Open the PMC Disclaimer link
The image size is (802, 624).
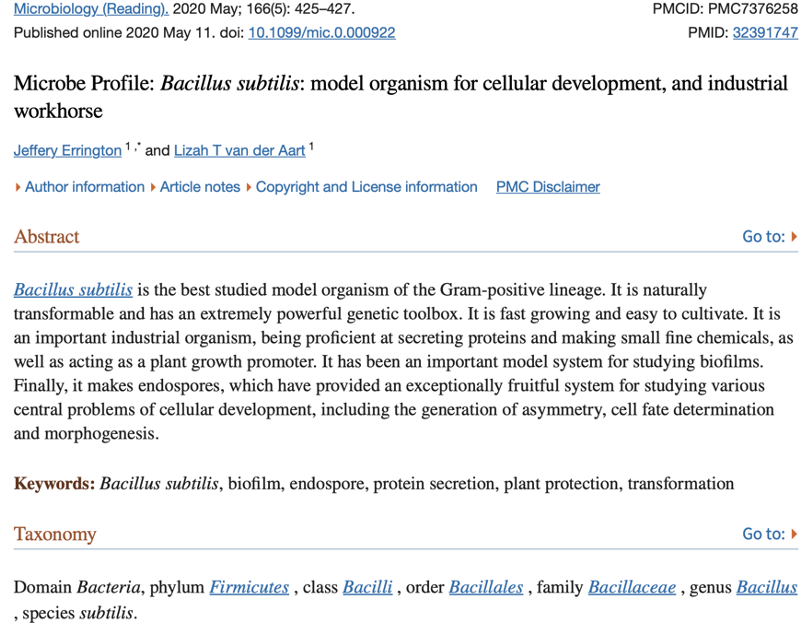[x=548, y=187]
